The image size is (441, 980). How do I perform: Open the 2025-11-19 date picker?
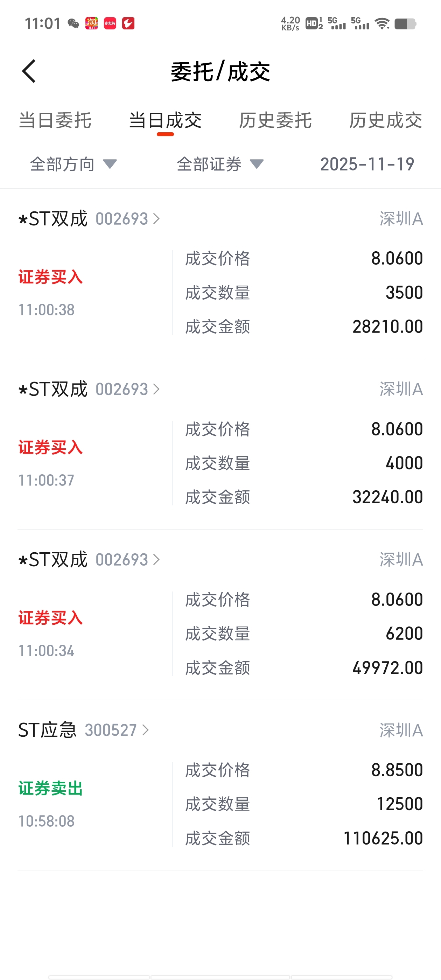(367, 164)
